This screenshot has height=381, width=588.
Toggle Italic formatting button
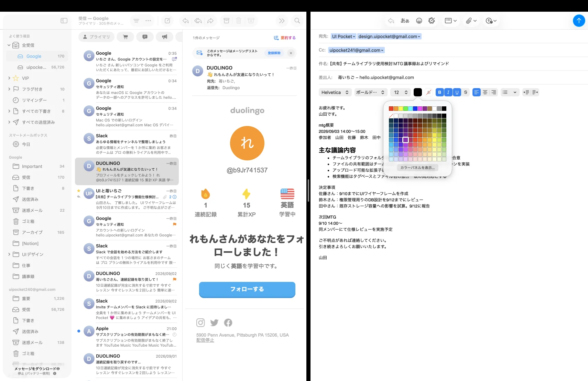[448, 92]
